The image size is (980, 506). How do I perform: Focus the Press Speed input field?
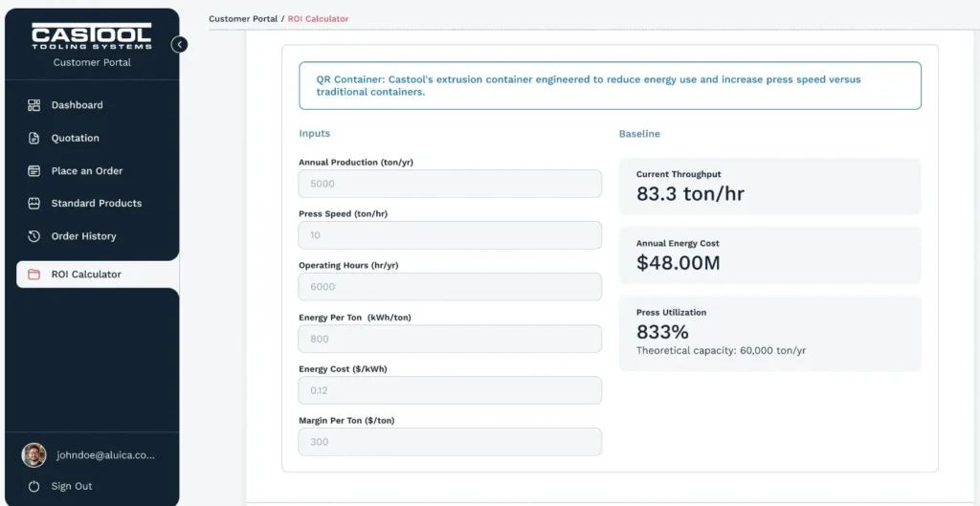pos(450,235)
